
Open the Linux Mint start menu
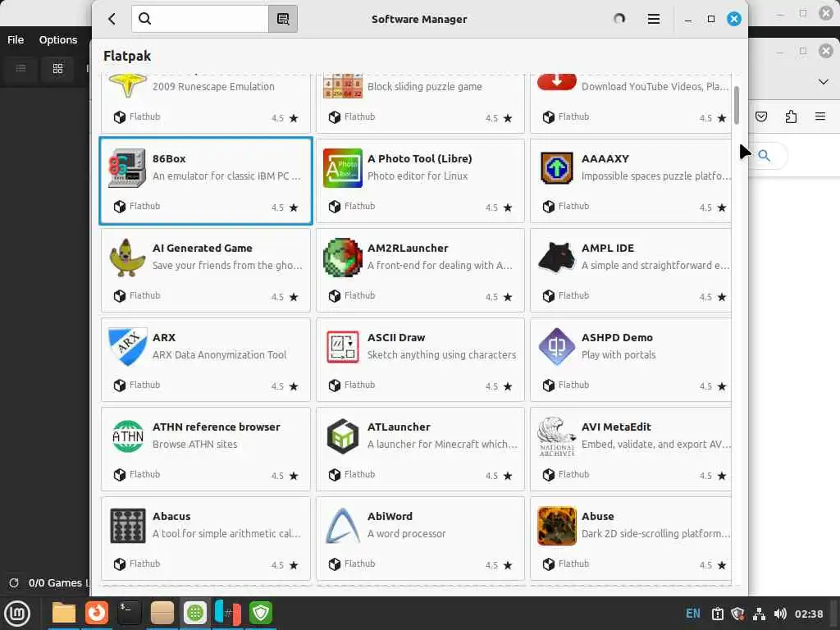[17, 614]
